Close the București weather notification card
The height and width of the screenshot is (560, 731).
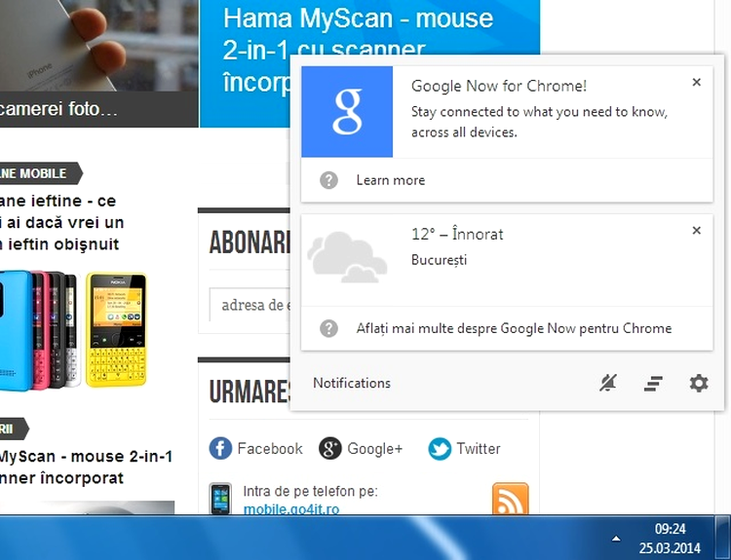[x=697, y=231]
